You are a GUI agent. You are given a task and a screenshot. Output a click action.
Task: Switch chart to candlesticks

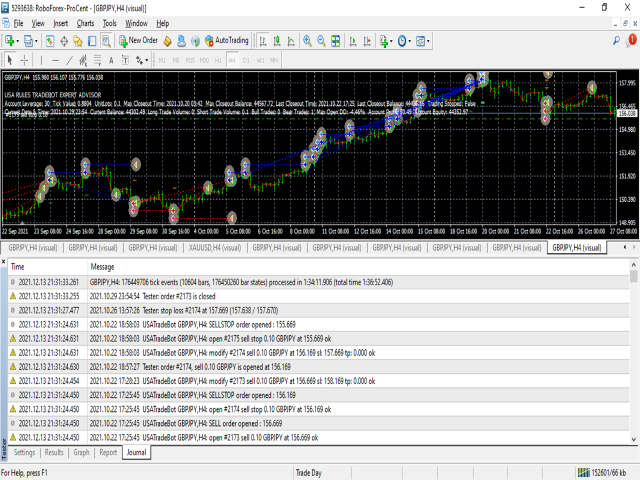[x=277, y=41]
